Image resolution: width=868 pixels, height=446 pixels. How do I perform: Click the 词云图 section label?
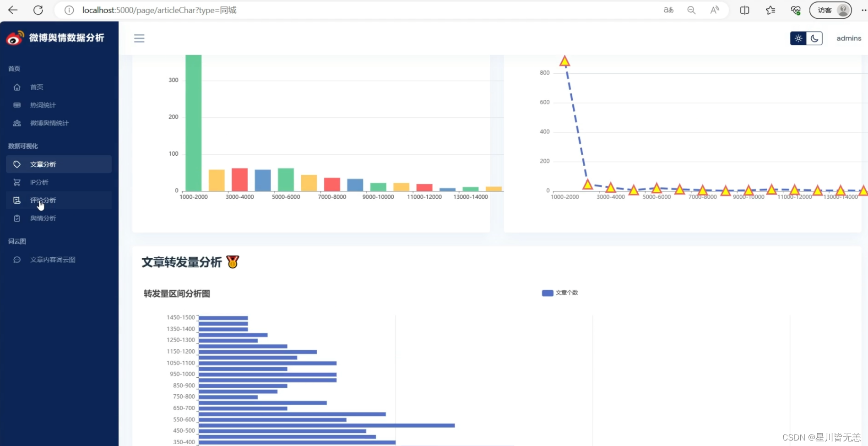[x=17, y=241]
